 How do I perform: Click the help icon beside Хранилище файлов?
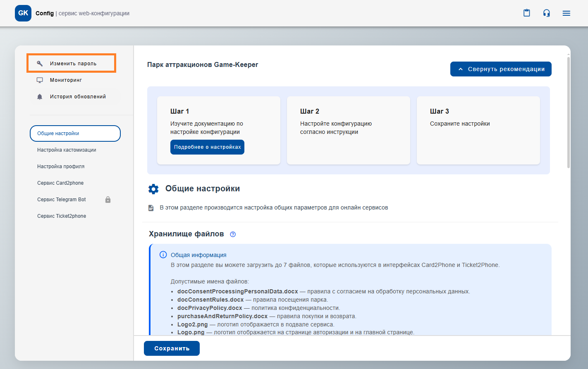(233, 234)
